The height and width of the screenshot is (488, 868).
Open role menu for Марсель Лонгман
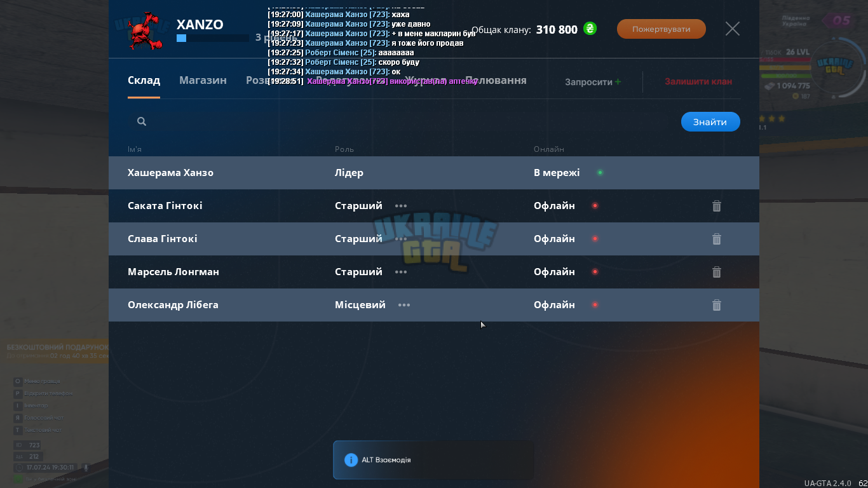[401, 272]
